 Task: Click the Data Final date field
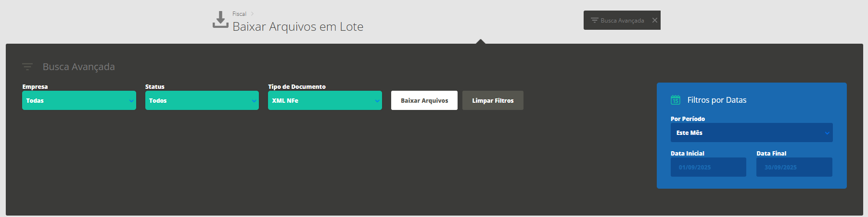[x=794, y=167]
